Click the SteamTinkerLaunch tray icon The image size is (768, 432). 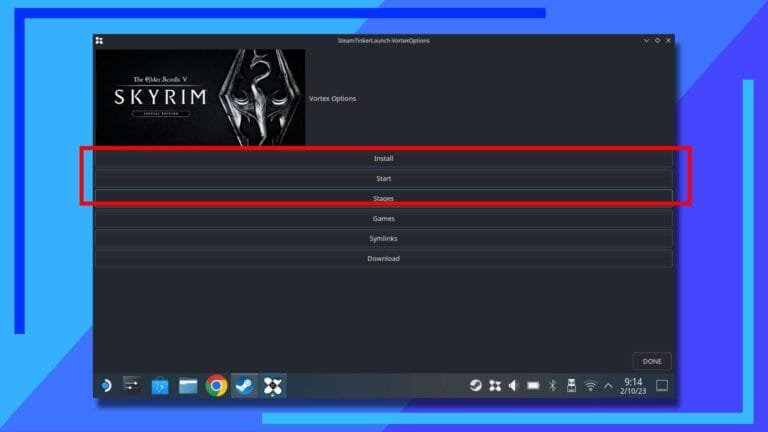495,386
